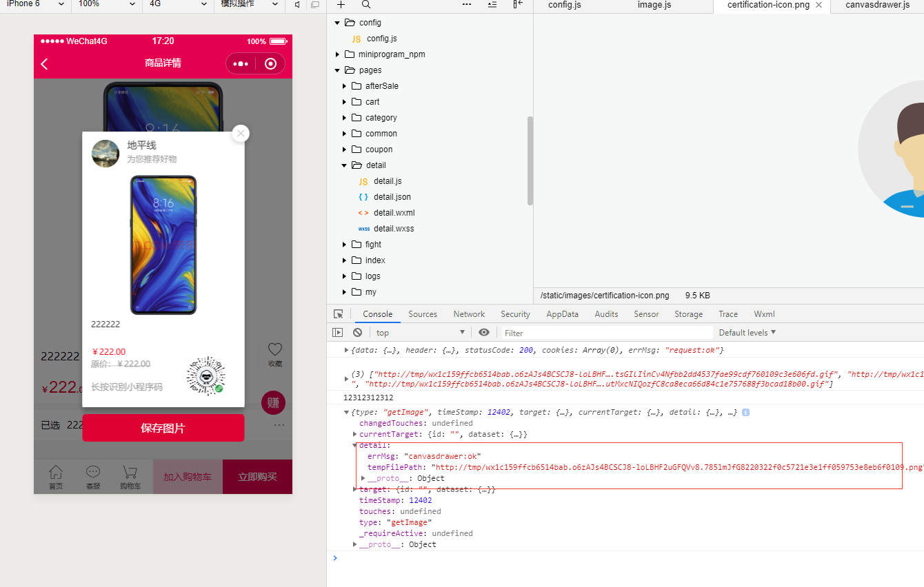Click the phone product image in poster

(x=163, y=245)
